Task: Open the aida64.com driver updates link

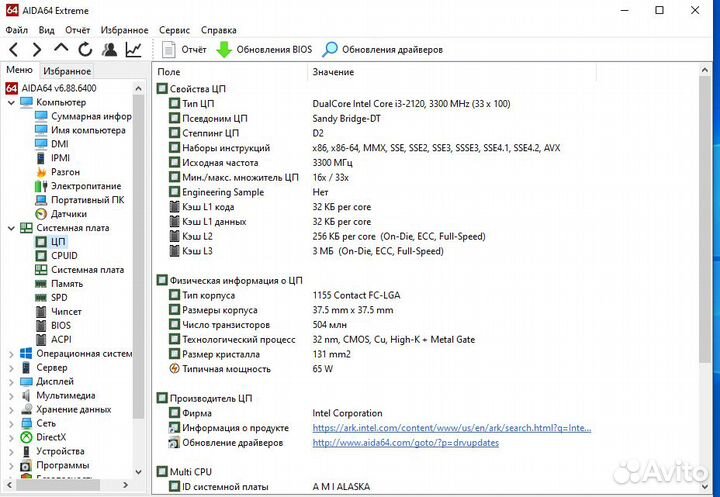Action: (x=405, y=443)
